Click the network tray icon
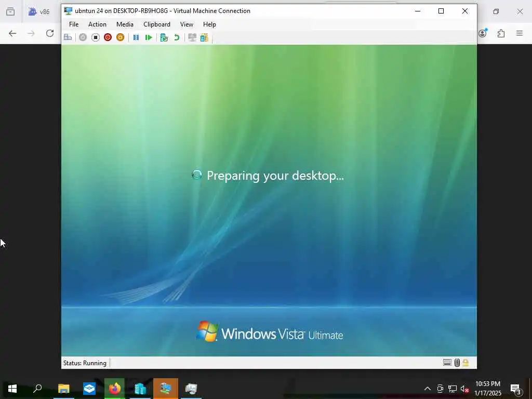The width and height of the screenshot is (532, 399). 453,389
